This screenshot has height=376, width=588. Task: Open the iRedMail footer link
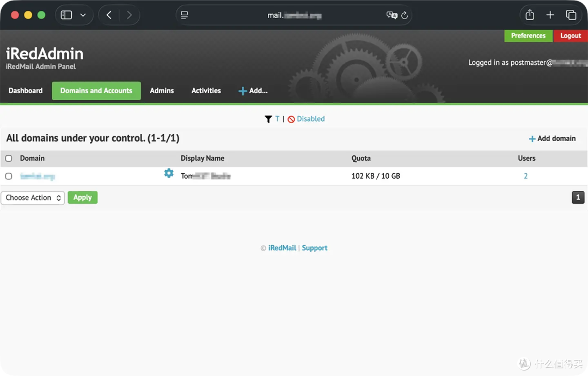(282, 248)
